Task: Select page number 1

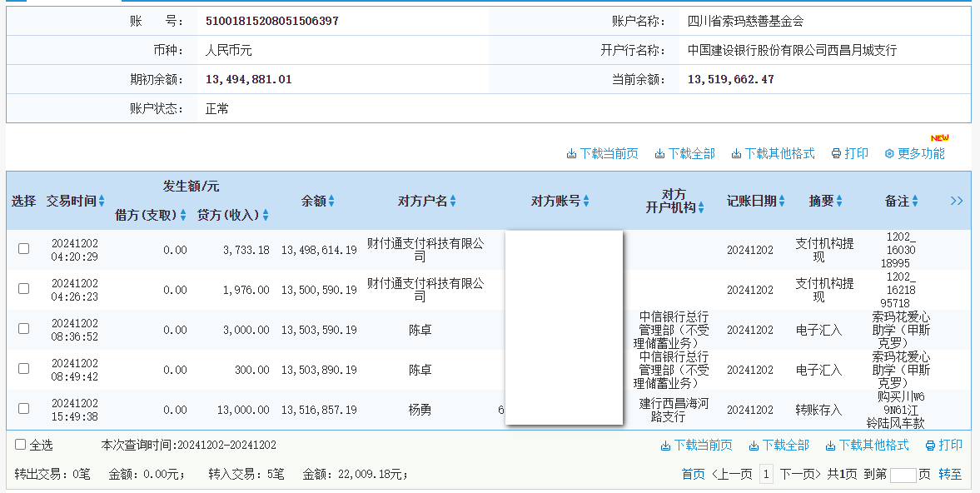Action: [766, 474]
